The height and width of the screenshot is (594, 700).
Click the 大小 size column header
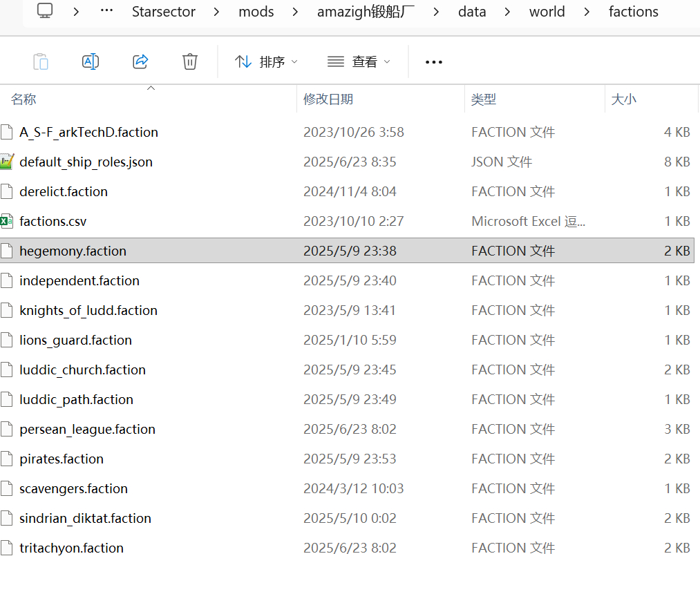[x=623, y=99]
